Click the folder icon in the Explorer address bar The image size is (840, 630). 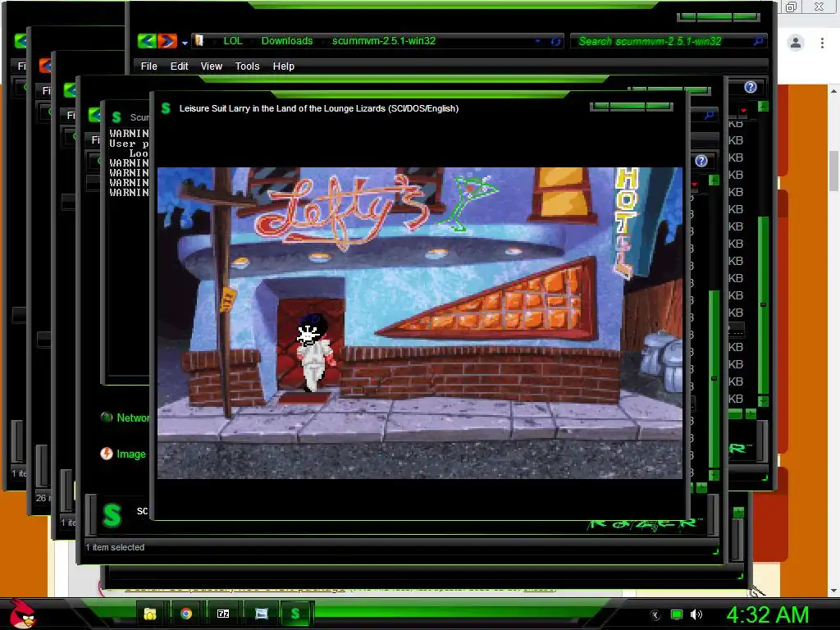199,41
